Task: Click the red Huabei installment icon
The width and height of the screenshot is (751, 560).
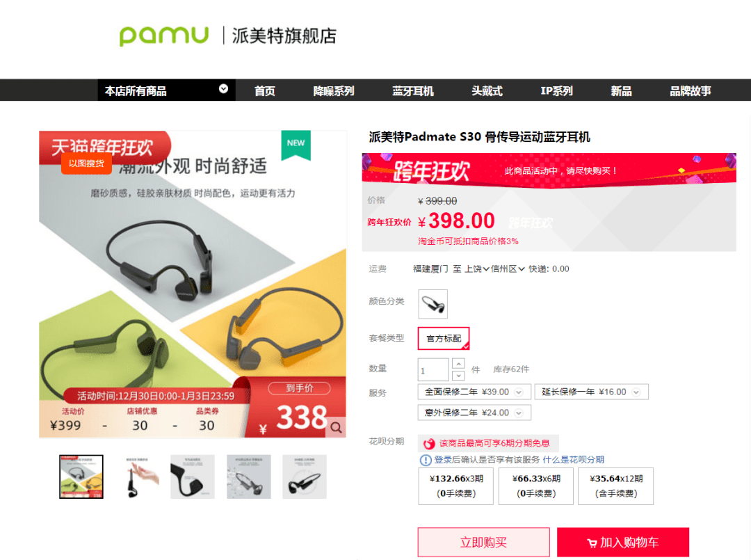Action: coord(428,444)
